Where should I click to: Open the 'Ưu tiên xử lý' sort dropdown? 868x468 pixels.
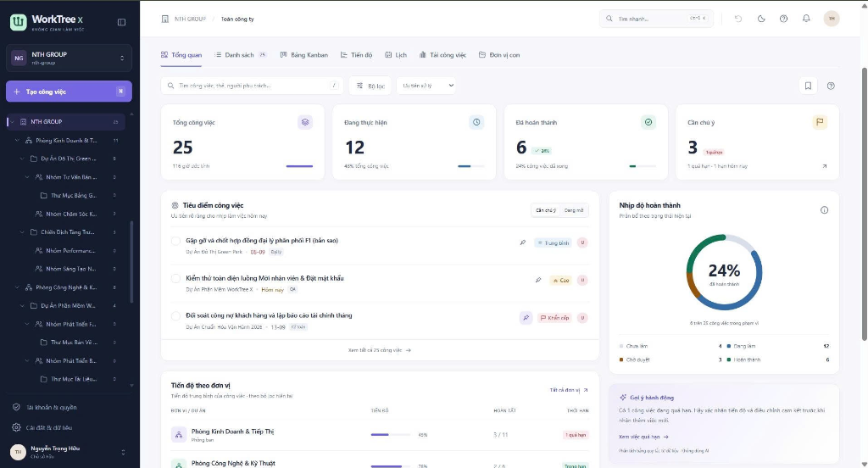click(x=426, y=86)
